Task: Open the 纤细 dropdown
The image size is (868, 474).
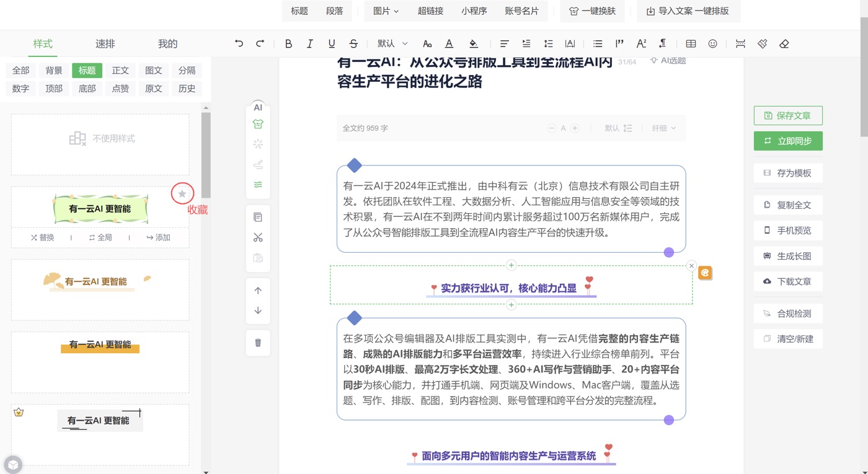Action: (x=663, y=128)
